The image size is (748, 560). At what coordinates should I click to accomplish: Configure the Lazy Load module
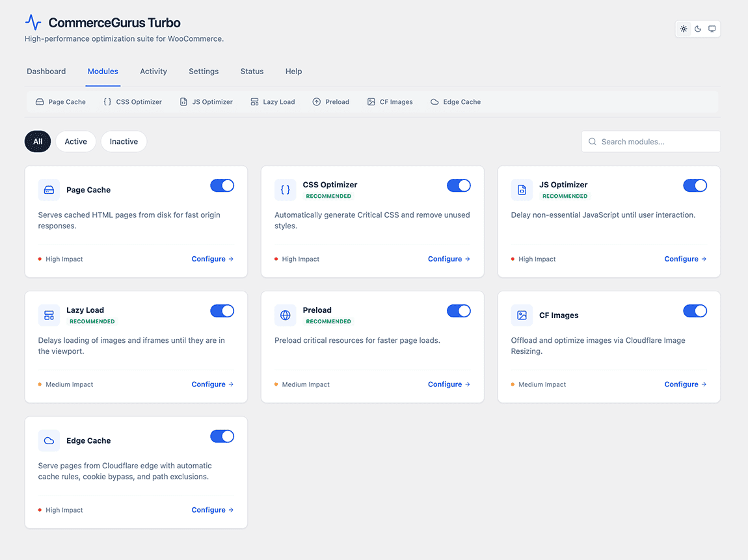tap(213, 384)
